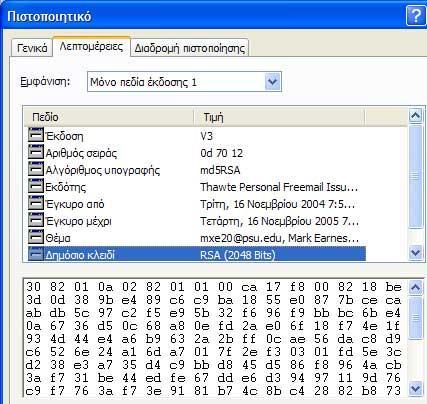The height and width of the screenshot is (404, 427).
Task: Click the md5RSA value
Action: [220, 170]
